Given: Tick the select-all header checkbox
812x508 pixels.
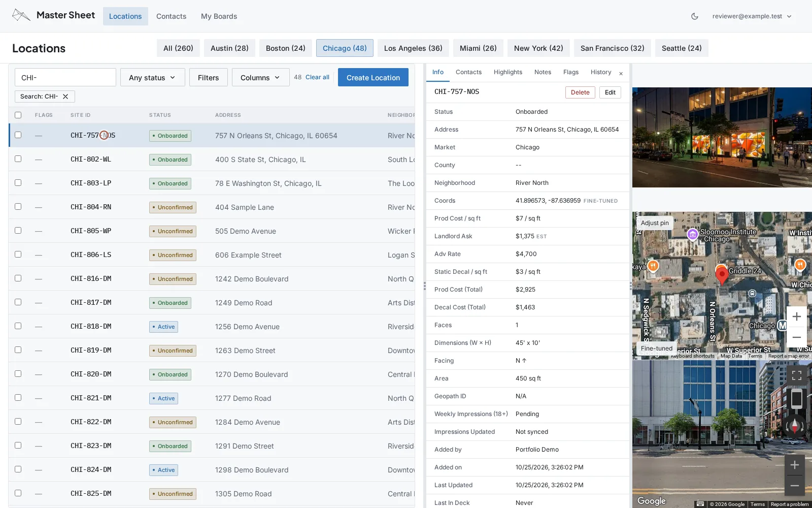Looking at the screenshot, I should coord(18,115).
